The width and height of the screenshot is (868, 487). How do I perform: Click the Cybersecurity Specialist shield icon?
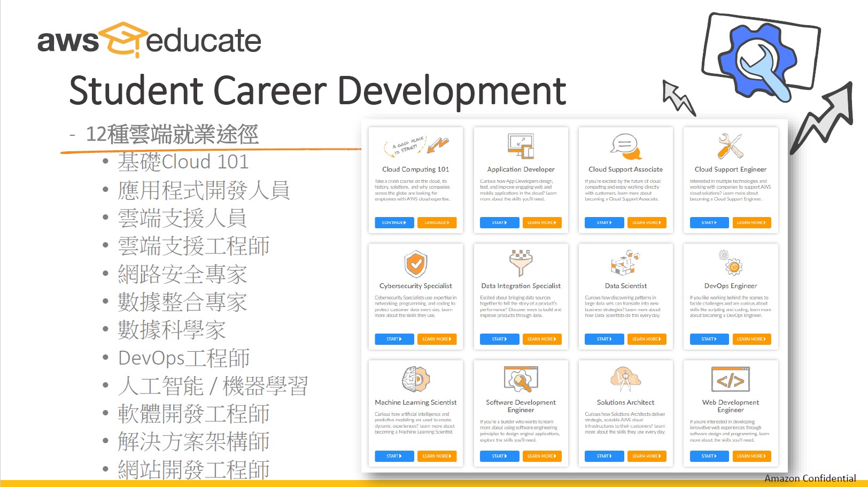click(416, 264)
